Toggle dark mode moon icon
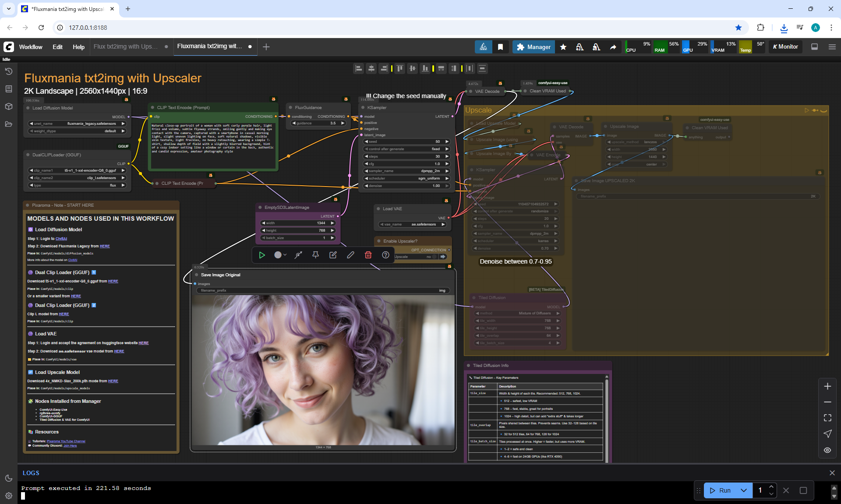The width and height of the screenshot is (841, 504). tap(8, 478)
